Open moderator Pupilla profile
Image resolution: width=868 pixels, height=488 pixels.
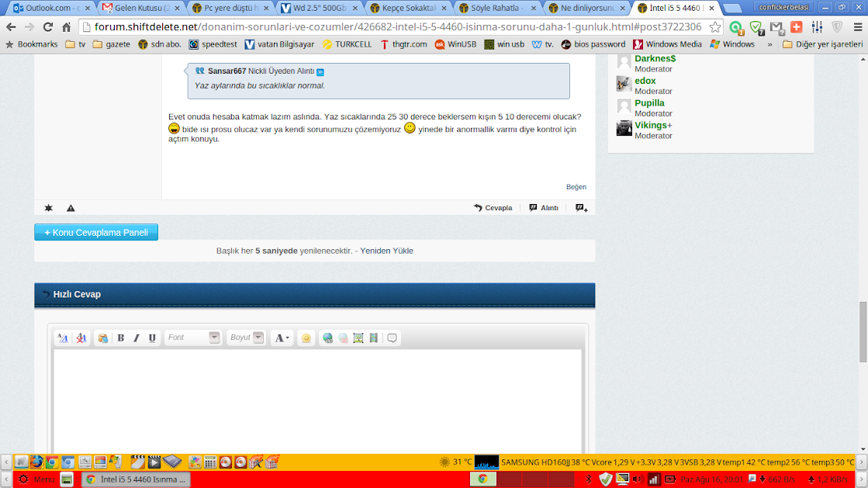pos(649,103)
